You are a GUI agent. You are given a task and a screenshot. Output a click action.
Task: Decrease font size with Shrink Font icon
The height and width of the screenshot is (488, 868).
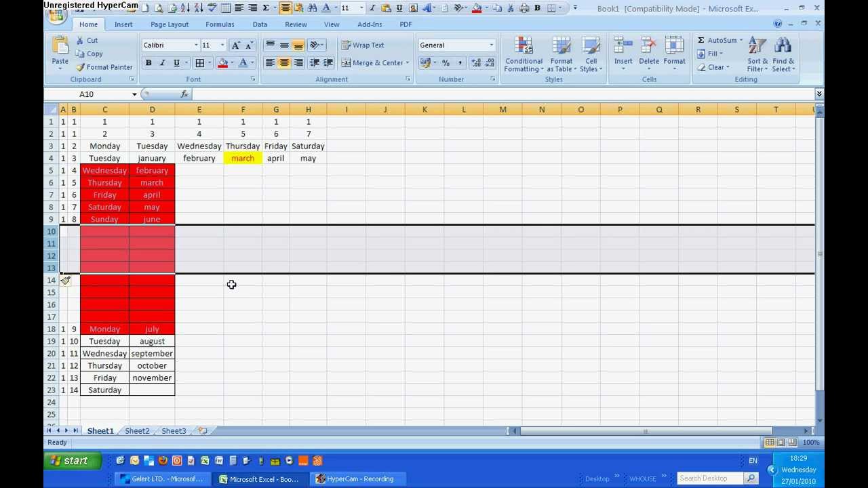[x=249, y=45]
